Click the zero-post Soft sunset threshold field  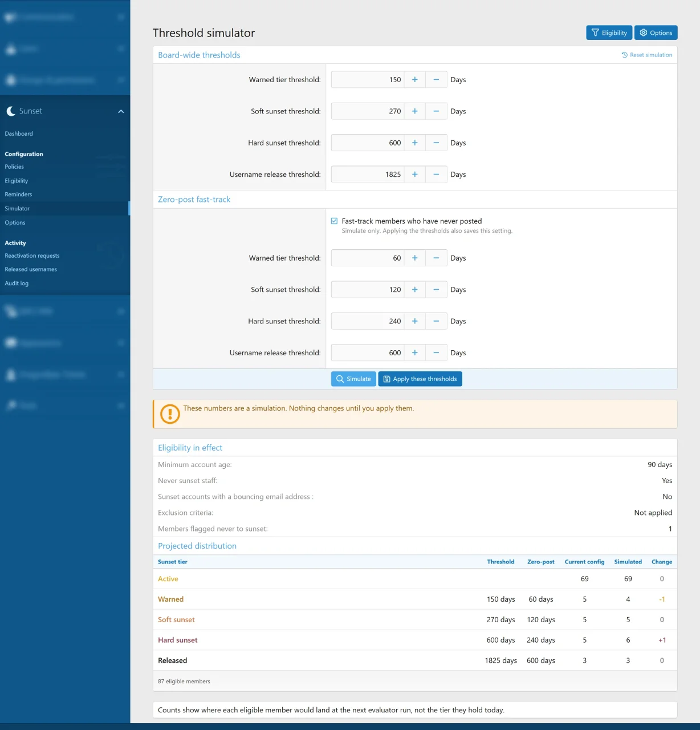pyautogui.click(x=368, y=290)
